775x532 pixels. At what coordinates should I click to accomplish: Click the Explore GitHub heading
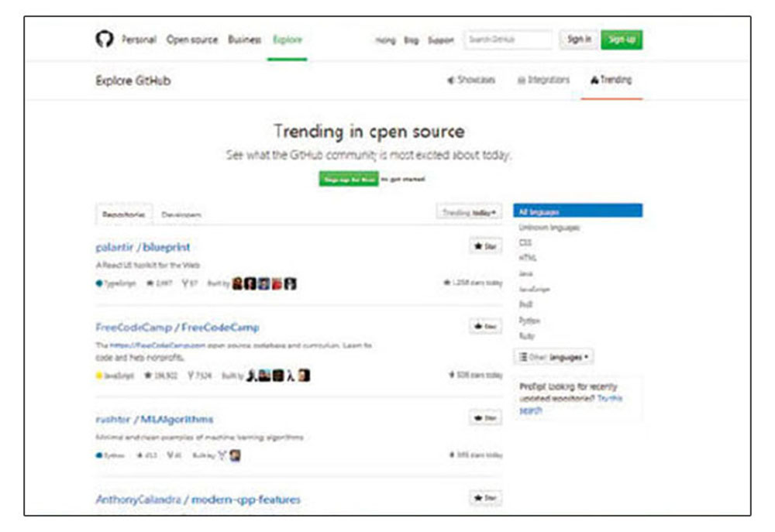133,81
